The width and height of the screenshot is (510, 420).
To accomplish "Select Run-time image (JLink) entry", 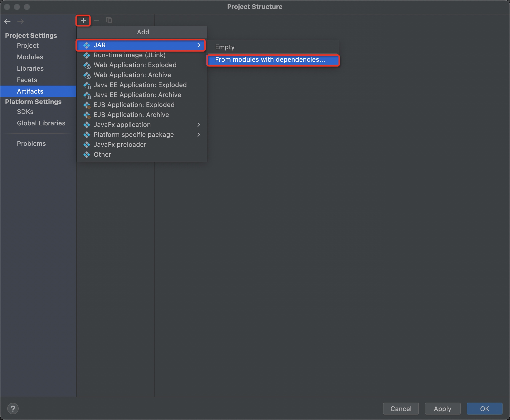I will tap(129, 55).
